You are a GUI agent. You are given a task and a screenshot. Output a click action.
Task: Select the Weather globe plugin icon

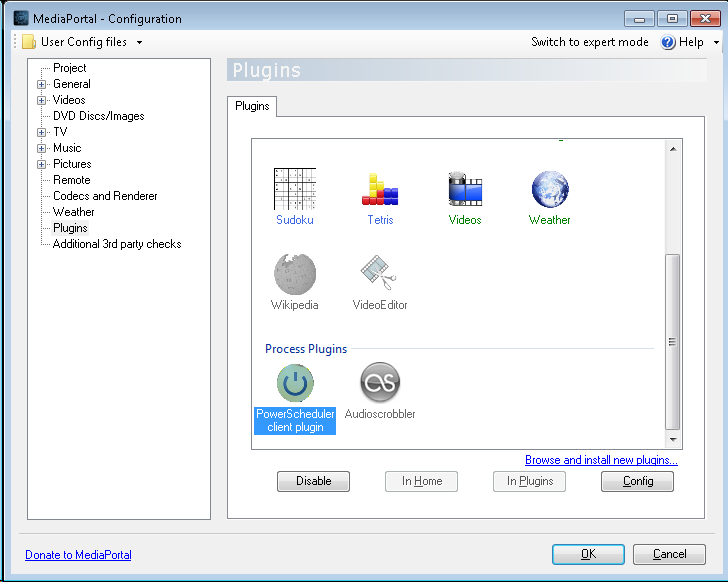[550, 189]
